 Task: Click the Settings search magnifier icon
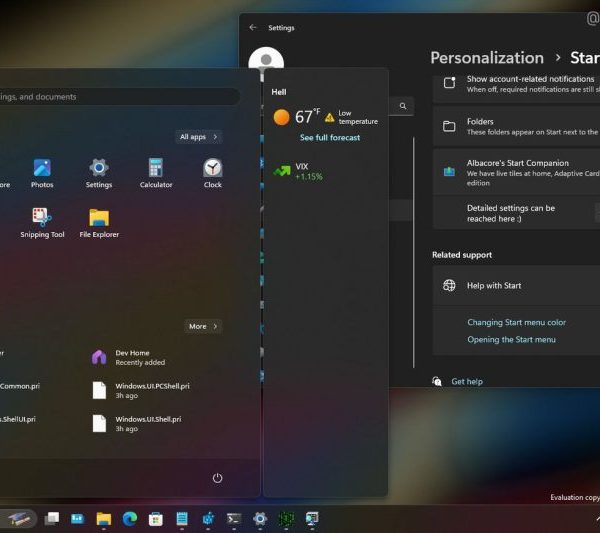(403, 106)
